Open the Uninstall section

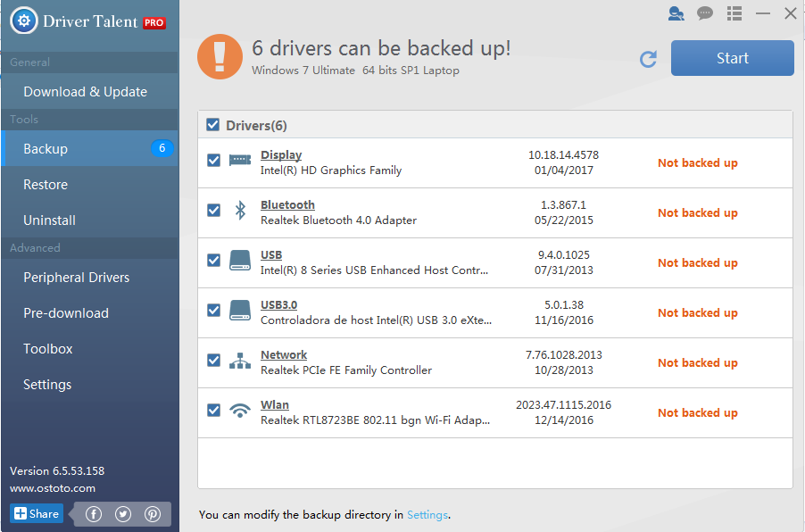tap(90, 220)
